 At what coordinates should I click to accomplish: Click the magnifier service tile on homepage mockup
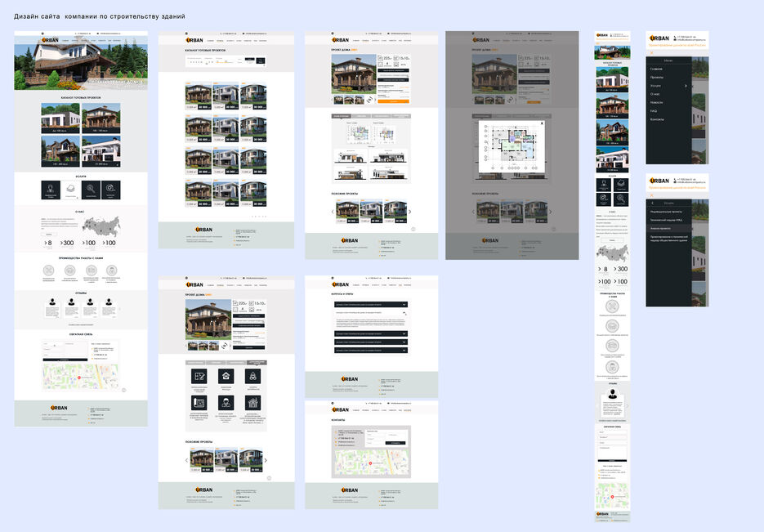(x=91, y=190)
